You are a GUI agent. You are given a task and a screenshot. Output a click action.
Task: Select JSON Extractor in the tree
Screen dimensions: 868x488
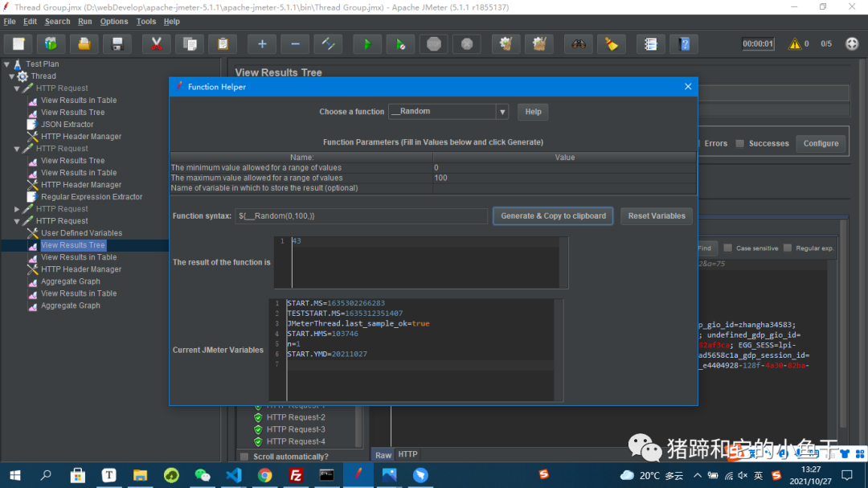coord(67,125)
